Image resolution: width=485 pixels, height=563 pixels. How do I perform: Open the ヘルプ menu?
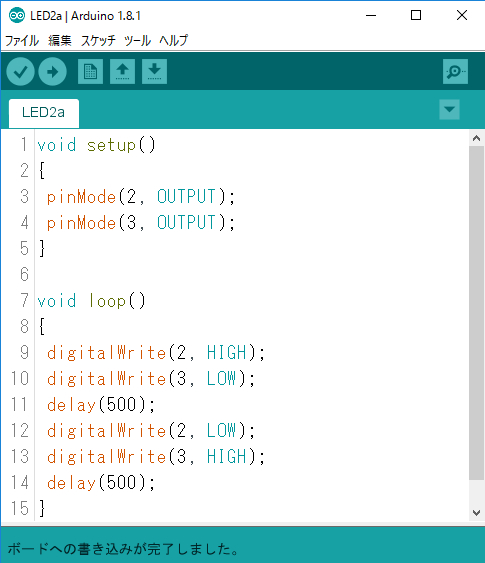[x=173, y=41]
